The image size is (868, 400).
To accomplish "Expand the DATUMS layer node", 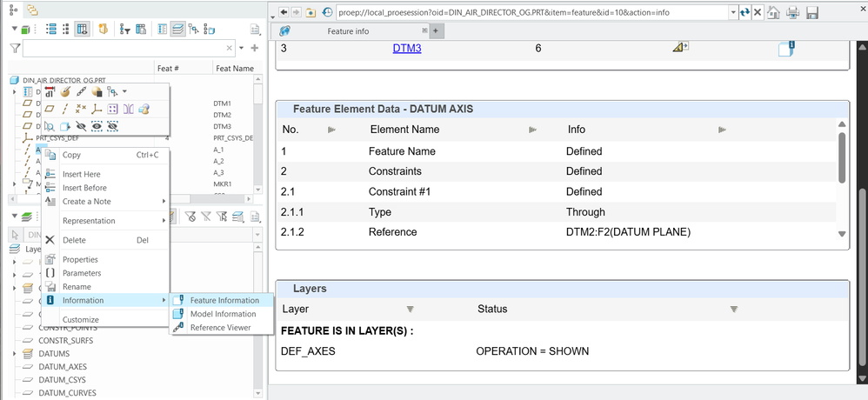I will [x=16, y=354].
